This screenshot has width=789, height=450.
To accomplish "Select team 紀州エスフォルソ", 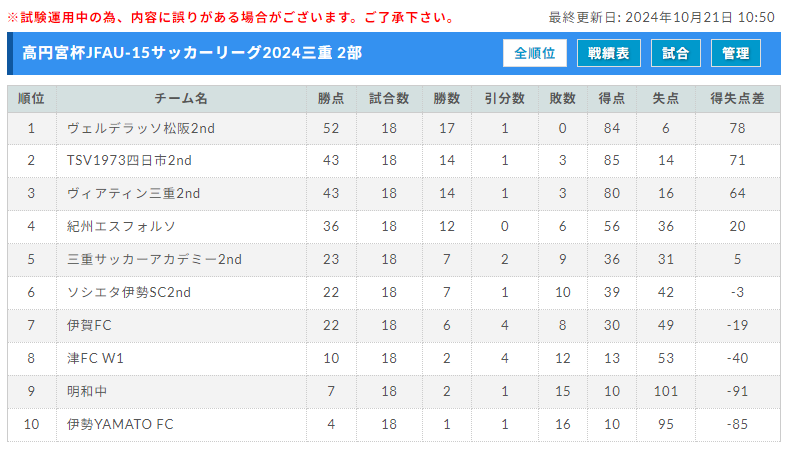I will point(121,227).
